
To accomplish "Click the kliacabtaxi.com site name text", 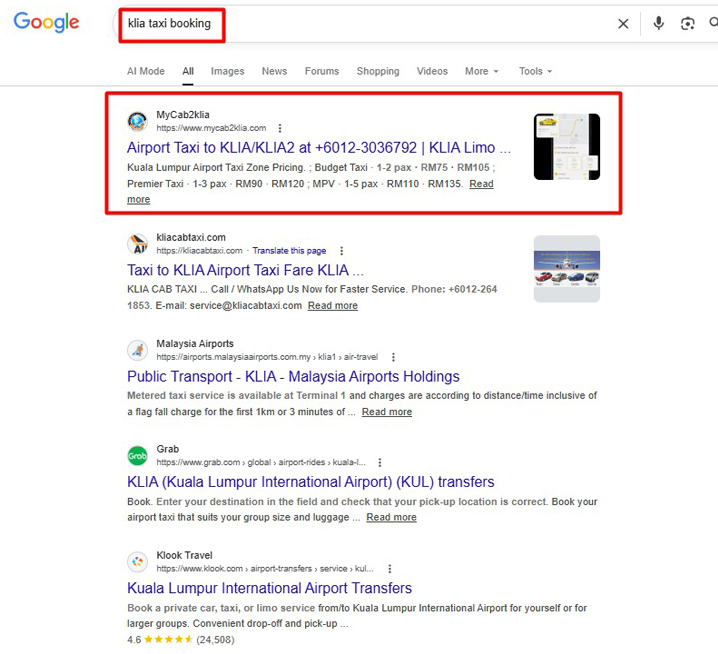I will coord(191,238).
